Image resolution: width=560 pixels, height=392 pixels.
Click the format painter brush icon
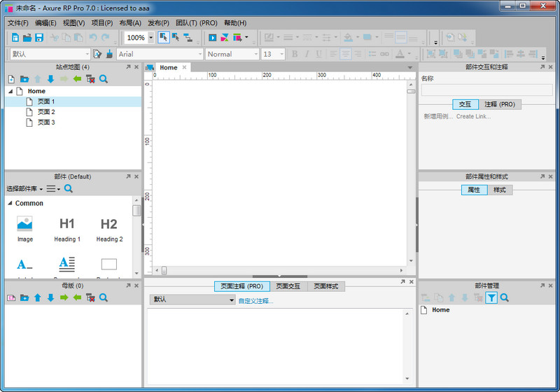tap(110, 54)
